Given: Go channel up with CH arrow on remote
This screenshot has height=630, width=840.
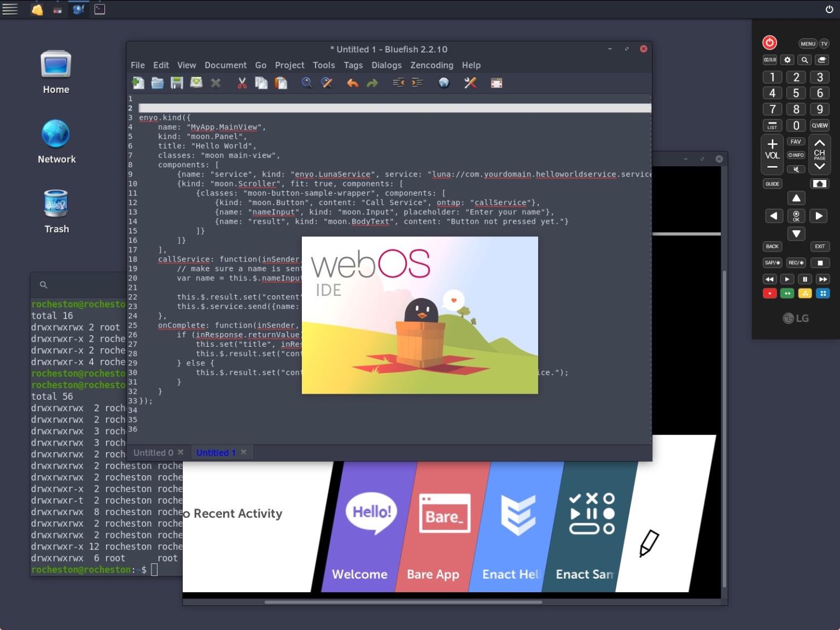Looking at the screenshot, I should click(x=819, y=143).
